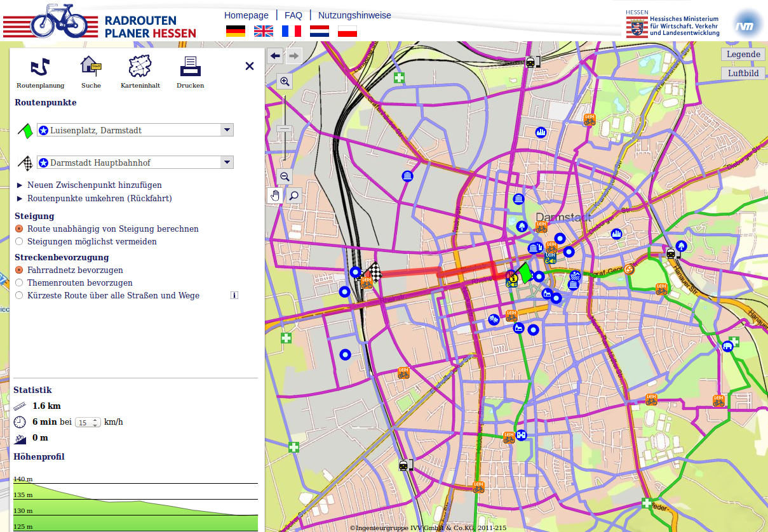This screenshot has height=532, width=768.
Task: Click the 0 m elevation gain value
Action: coord(41,438)
